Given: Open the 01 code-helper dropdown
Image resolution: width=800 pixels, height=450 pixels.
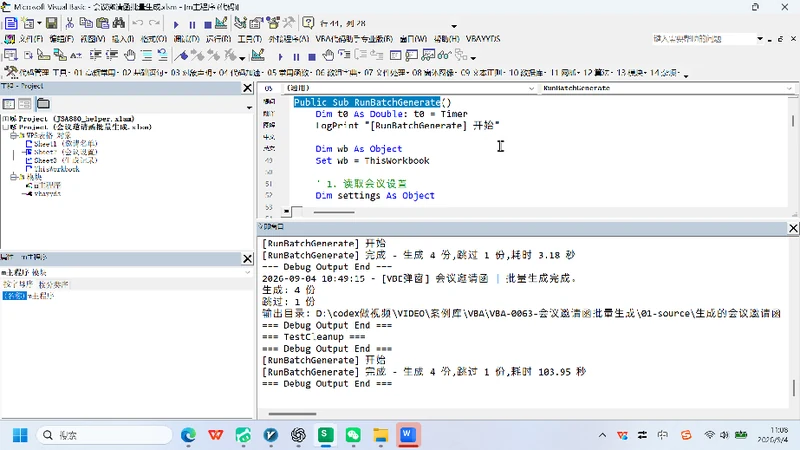Looking at the screenshot, I should click(95, 73).
